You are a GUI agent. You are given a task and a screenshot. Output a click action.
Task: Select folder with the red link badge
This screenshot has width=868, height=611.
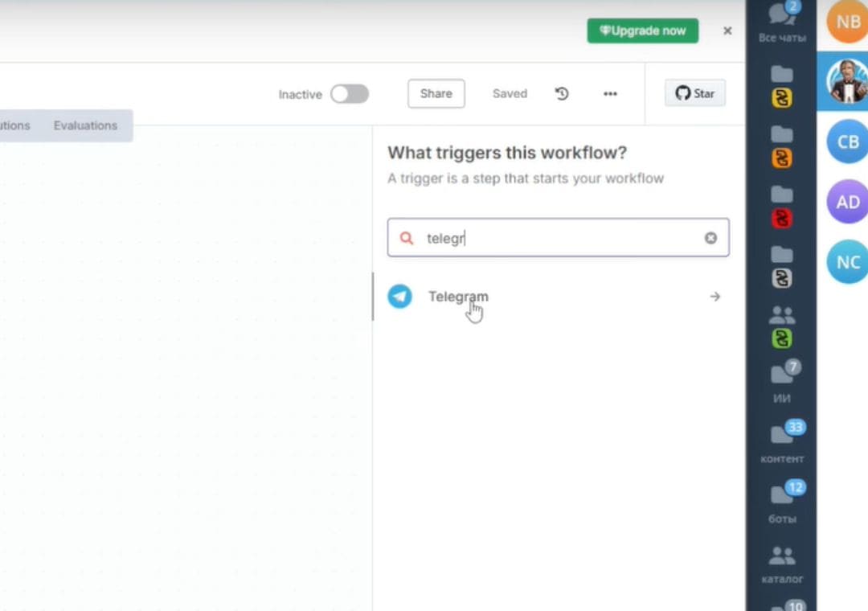(x=781, y=206)
